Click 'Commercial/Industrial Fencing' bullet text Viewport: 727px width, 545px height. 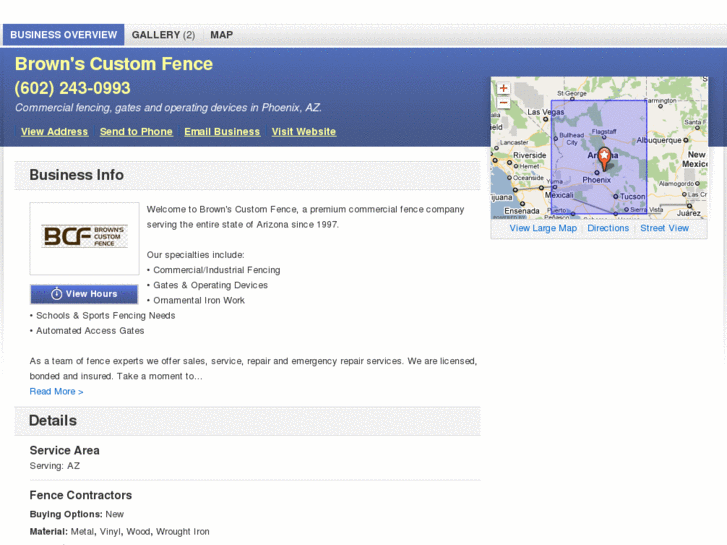coord(217,270)
